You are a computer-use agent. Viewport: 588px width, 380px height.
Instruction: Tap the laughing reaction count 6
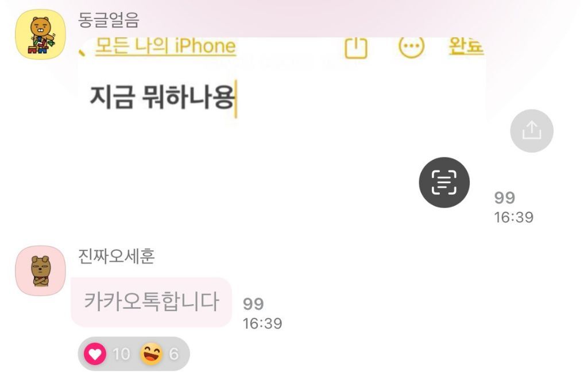173,354
